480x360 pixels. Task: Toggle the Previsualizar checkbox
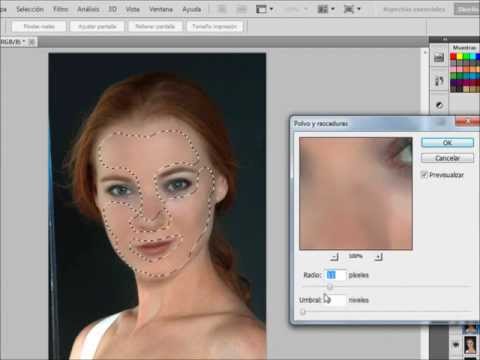click(424, 175)
